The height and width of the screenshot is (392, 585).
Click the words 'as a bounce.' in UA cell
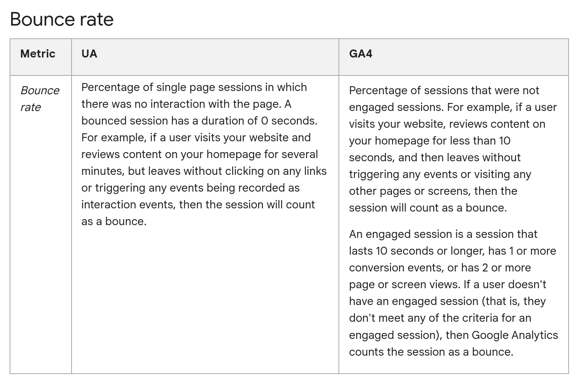click(114, 221)
